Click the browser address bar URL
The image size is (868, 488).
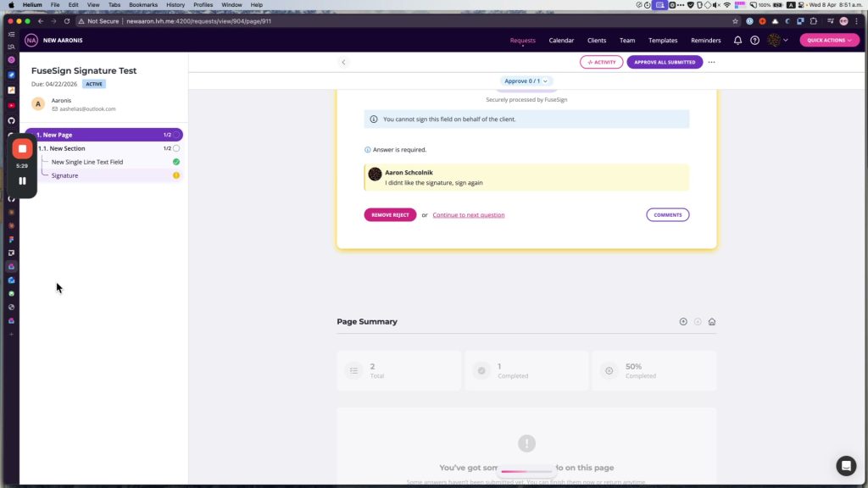tap(198, 21)
